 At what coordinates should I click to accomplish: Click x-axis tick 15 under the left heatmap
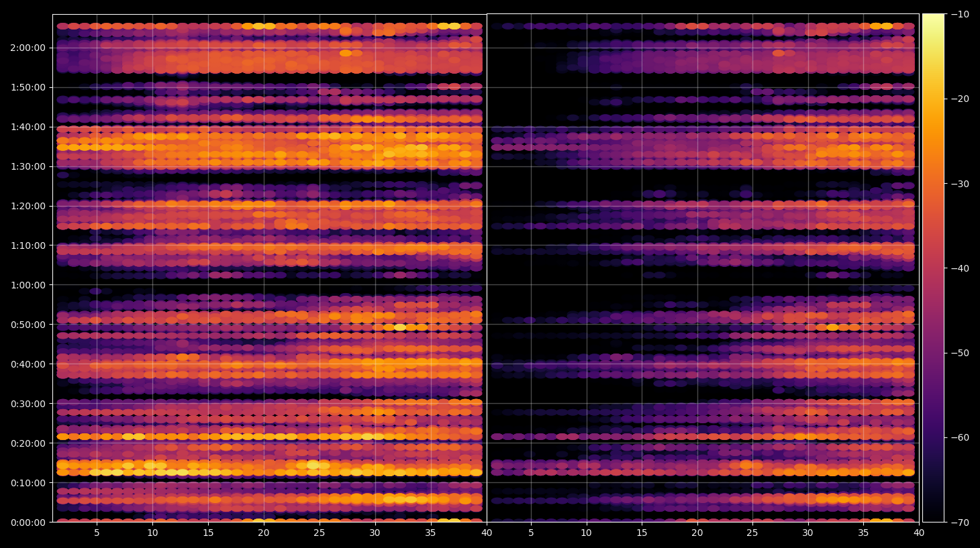click(208, 533)
